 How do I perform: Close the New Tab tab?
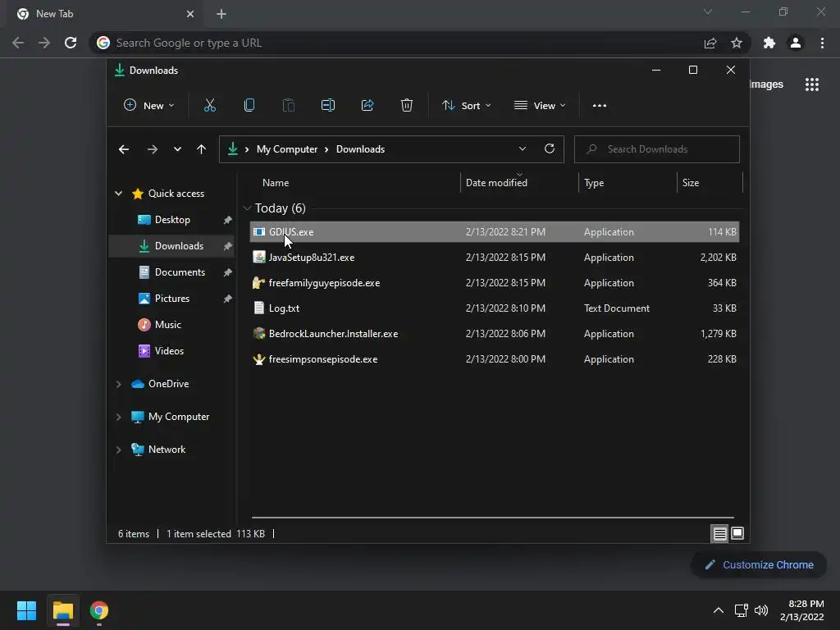click(x=190, y=14)
